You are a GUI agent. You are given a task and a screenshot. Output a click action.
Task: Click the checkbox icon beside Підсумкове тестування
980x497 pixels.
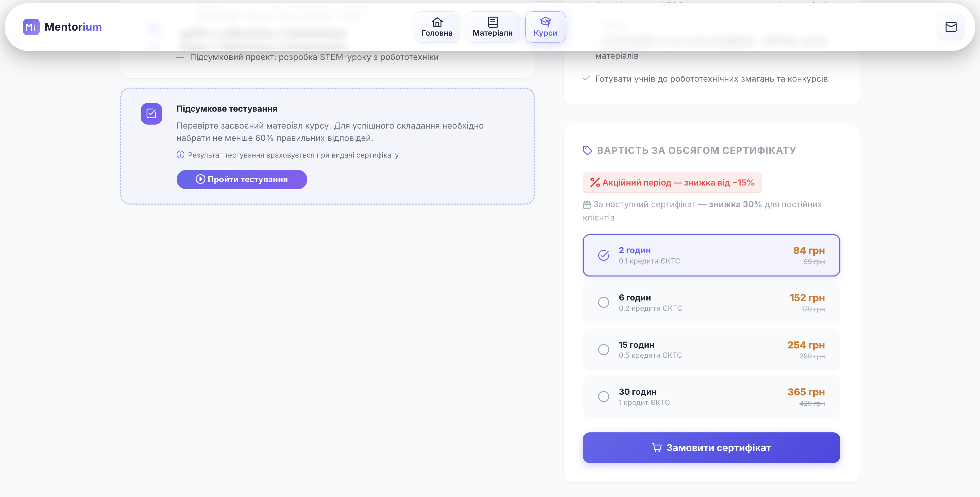pyautogui.click(x=151, y=114)
